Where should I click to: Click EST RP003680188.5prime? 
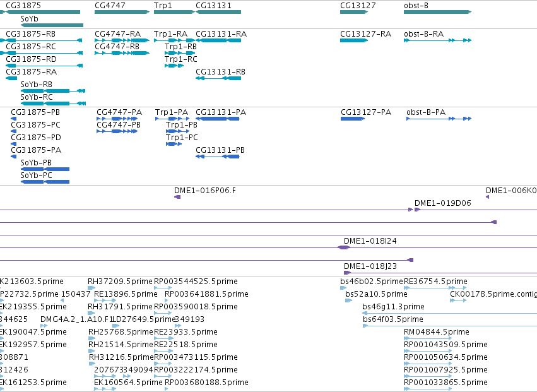(167, 389)
